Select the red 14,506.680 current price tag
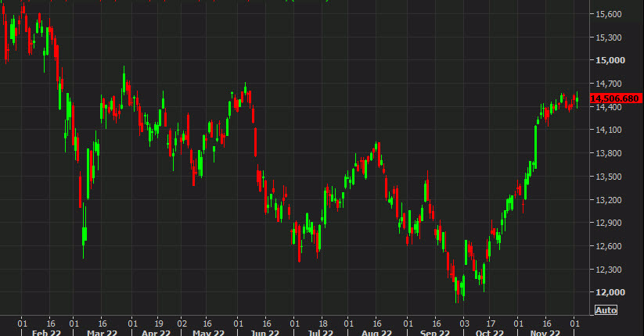Screen dimensions: 644x336 [616, 98]
